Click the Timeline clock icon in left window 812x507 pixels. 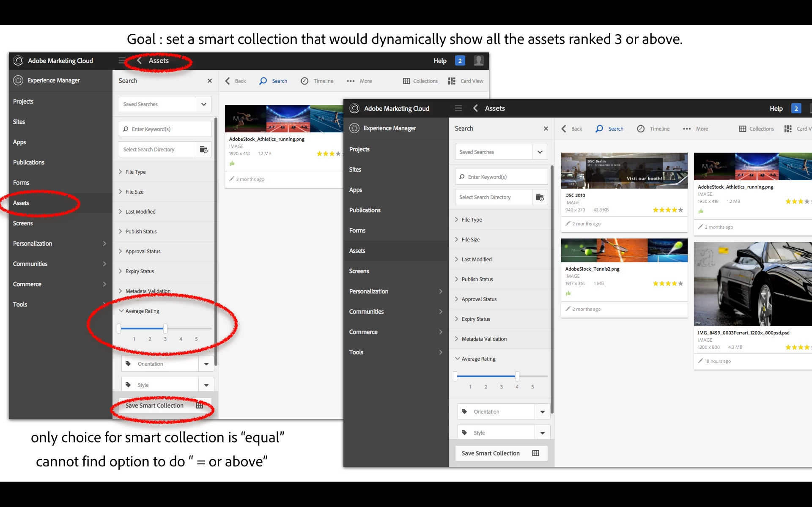click(x=304, y=81)
